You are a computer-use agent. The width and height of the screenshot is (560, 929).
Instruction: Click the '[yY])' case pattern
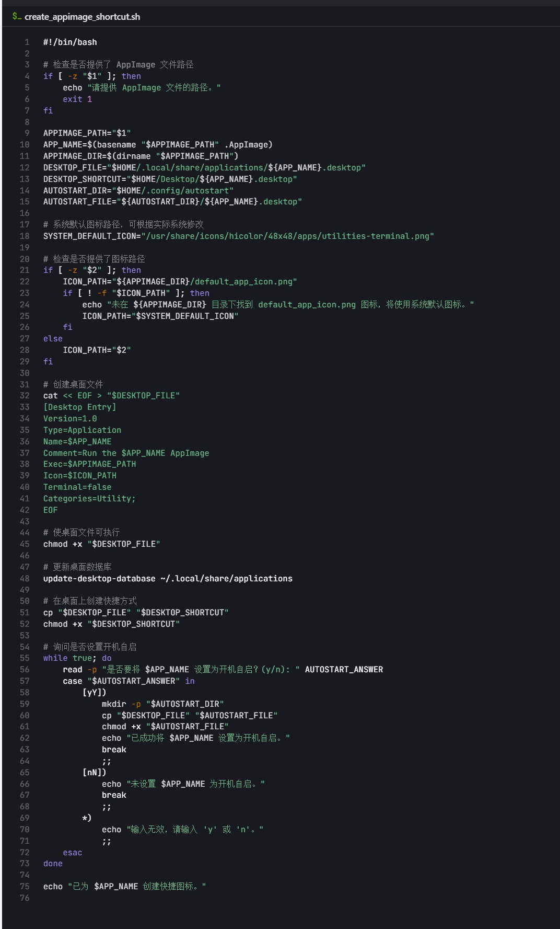[95, 692]
